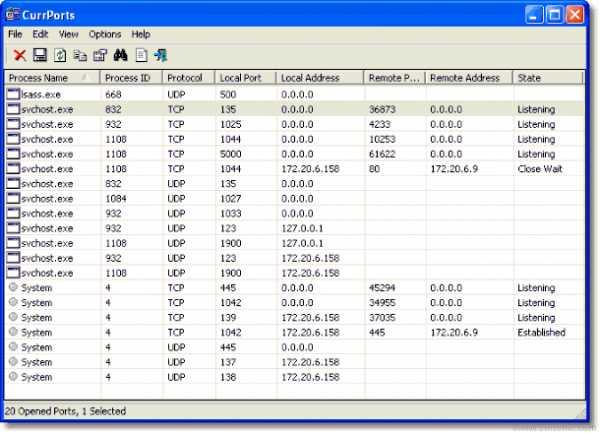Click remote port 80 cell

375,169
